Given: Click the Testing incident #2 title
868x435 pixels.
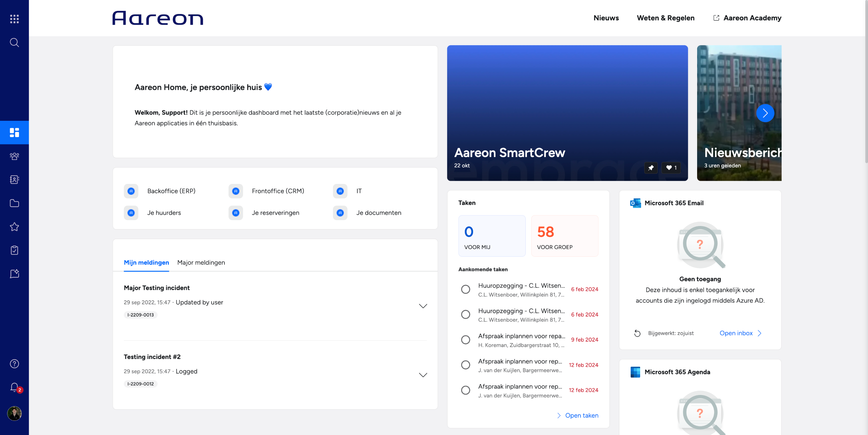Looking at the screenshot, I should coord(152,357).
